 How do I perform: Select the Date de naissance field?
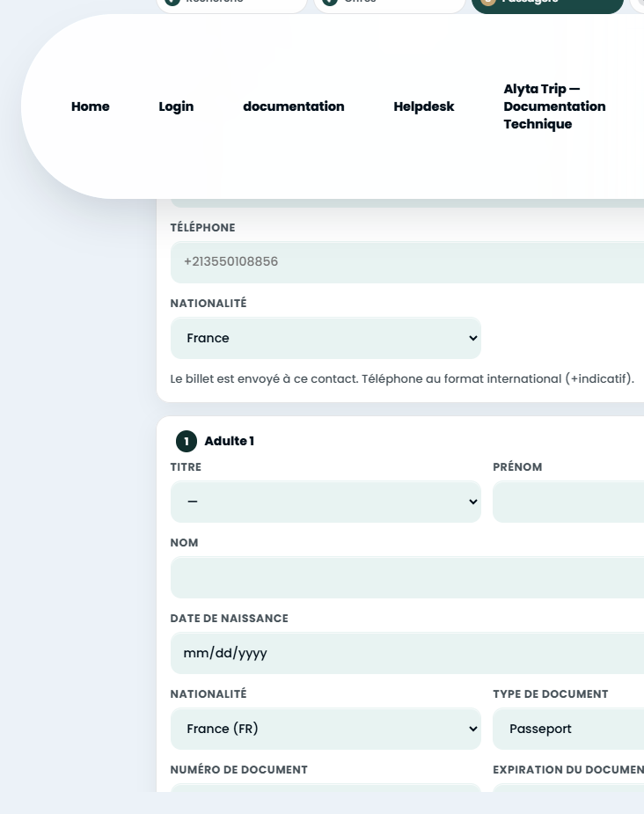[x=406, y=653]
